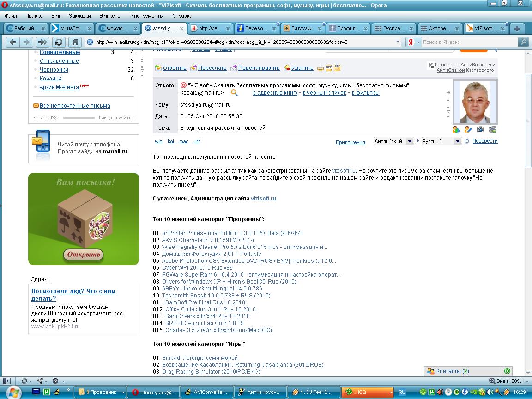Viewport: 532px width, 399px height.
Task: Click the floppy disk save message icon
Action: click(x=337, y=68)
